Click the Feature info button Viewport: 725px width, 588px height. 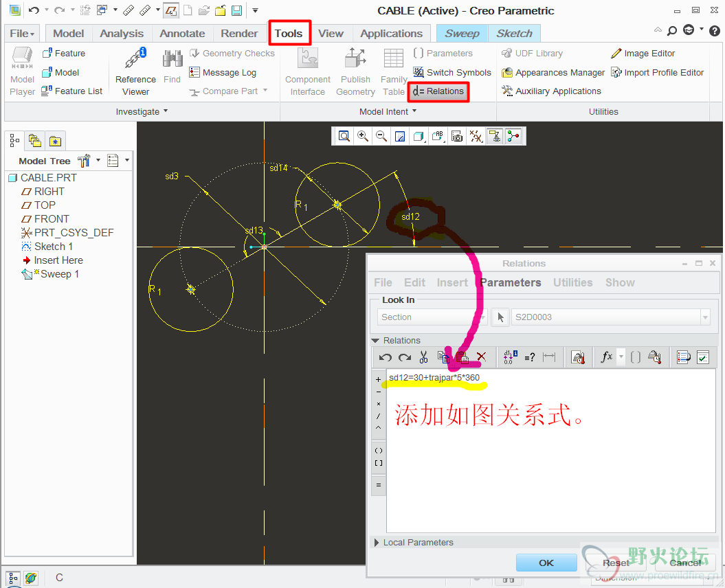click(x=63, y=53)
